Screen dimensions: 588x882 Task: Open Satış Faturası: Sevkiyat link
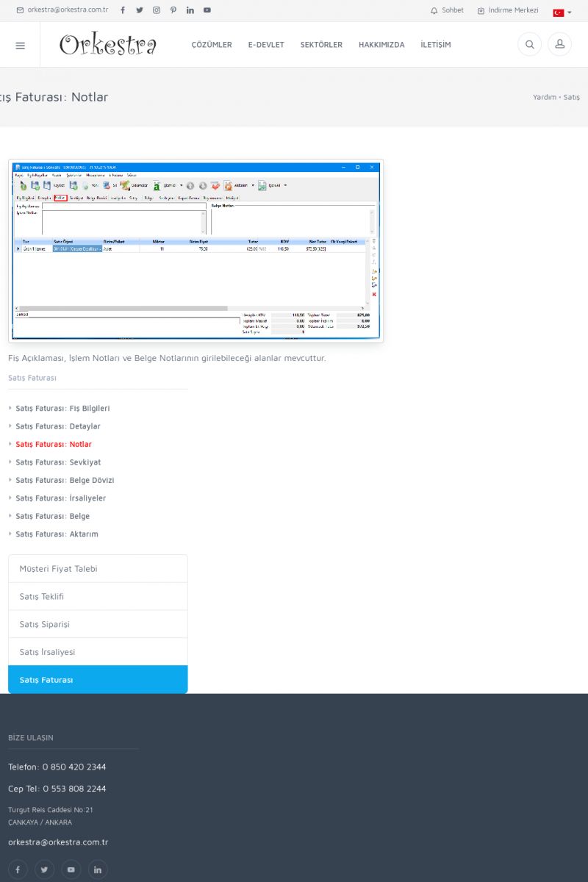(58, 462)
